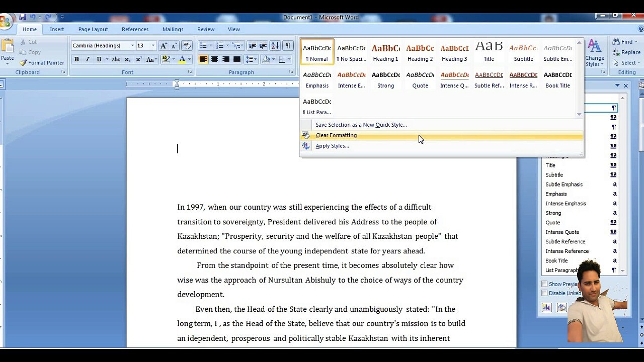Open the paragraph shading color button
The image size is (644, 362).
tap(267, 59)
